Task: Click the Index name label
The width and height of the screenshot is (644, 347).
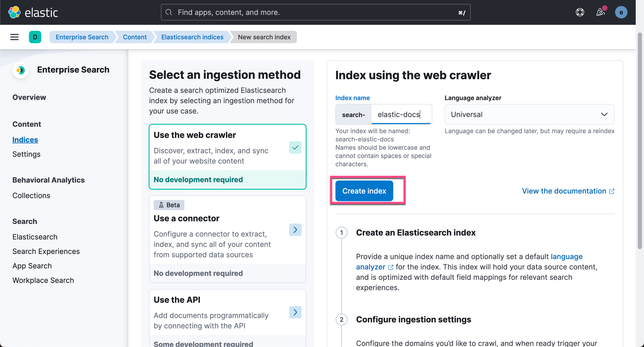Action: click(353, 98)
